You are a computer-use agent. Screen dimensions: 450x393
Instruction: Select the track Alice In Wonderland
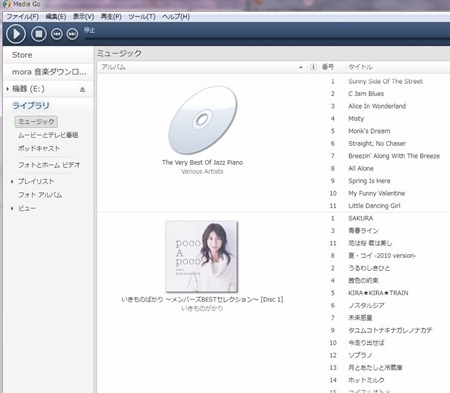point(377,106)
